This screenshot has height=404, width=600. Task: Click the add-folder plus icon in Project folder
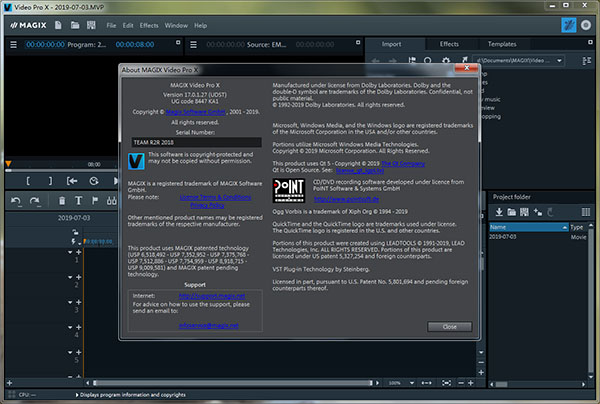click(538, 212)
